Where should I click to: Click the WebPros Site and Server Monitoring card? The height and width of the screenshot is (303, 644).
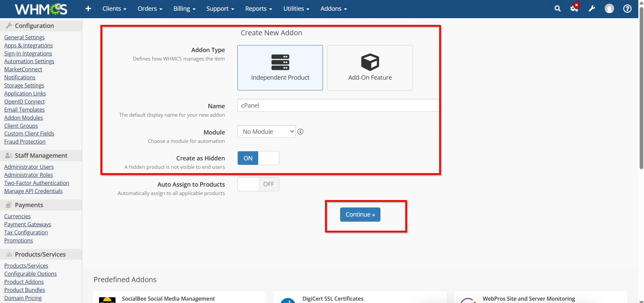click(x=540, y=297)
